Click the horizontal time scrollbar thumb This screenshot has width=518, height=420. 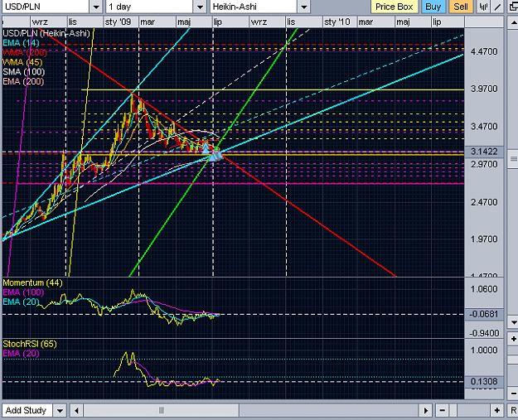pyautogui.click(x=162, y=411)
